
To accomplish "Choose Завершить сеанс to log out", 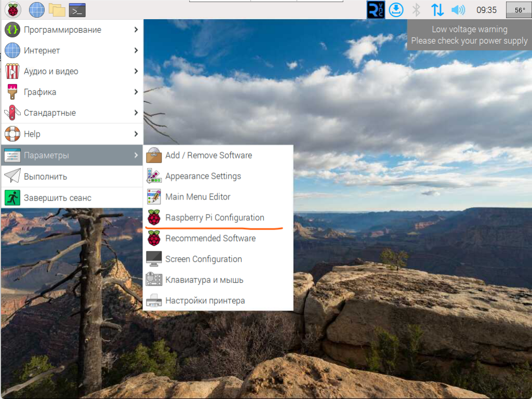I will (x=72, y=197).
